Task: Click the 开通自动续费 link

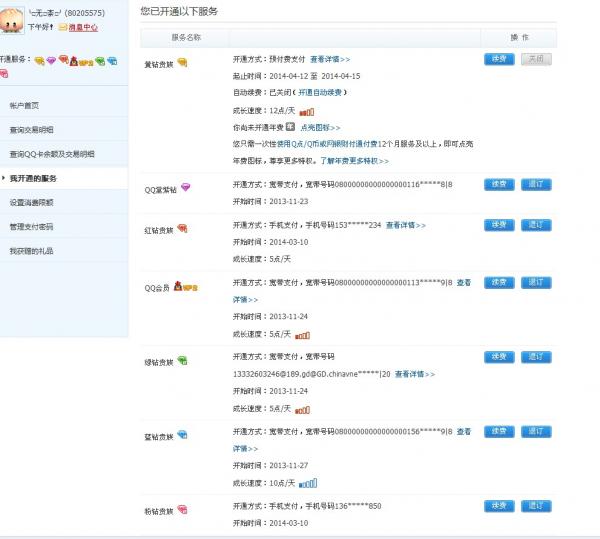Action: click(x=320, y=93)
